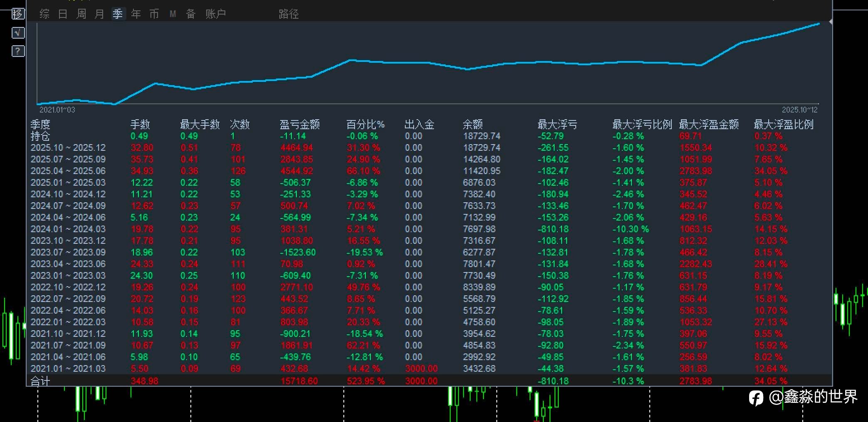Click the 路径 path button

pos(289,14)
